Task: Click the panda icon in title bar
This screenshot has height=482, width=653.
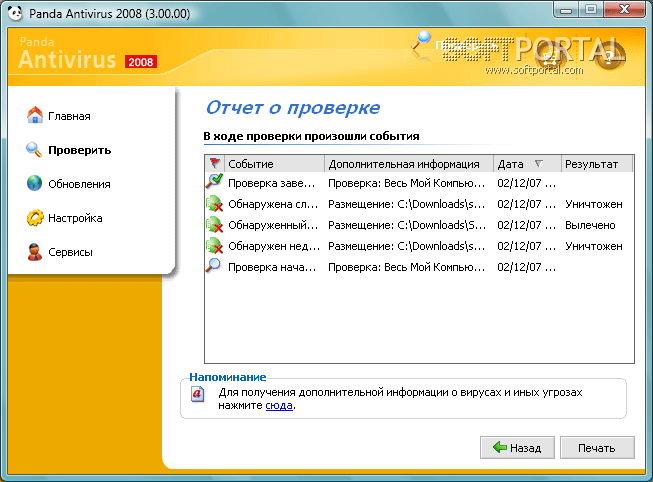Action: click(15, 13)
